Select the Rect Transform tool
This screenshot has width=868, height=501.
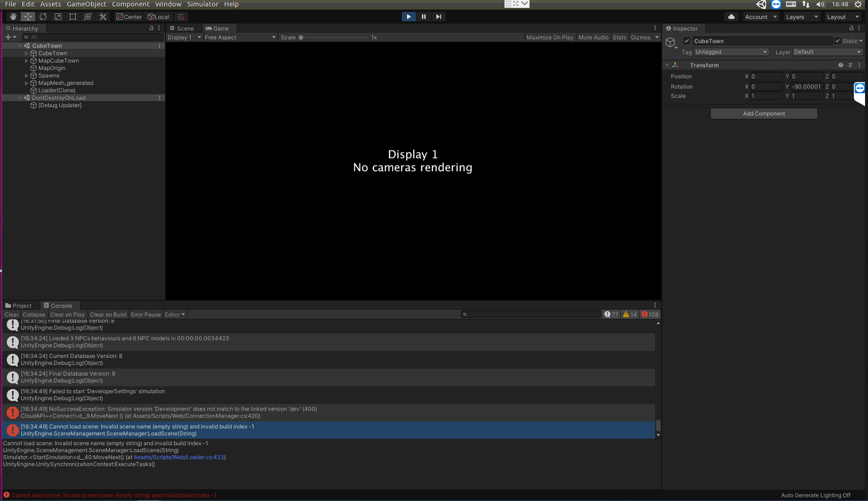point(73,16)
